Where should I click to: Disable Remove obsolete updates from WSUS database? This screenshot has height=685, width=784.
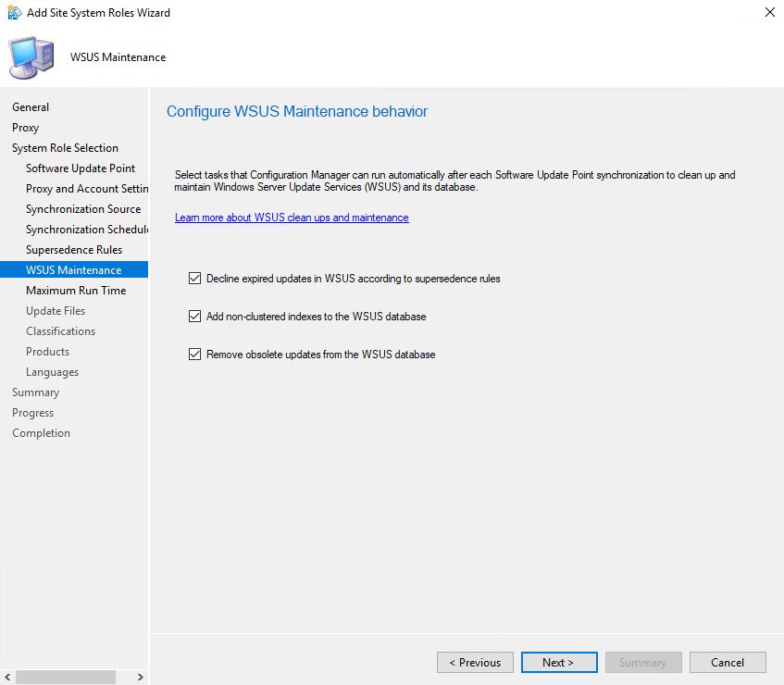point(194,354)
